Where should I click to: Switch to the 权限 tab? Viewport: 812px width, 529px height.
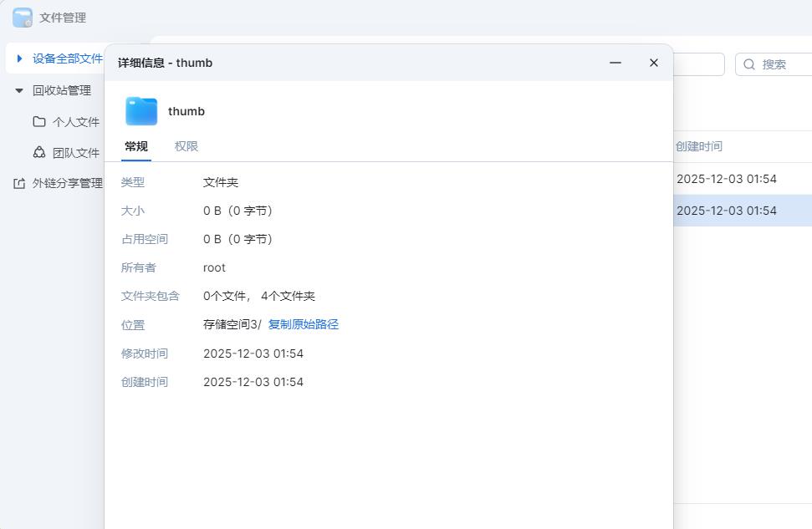tap(186, 146)
